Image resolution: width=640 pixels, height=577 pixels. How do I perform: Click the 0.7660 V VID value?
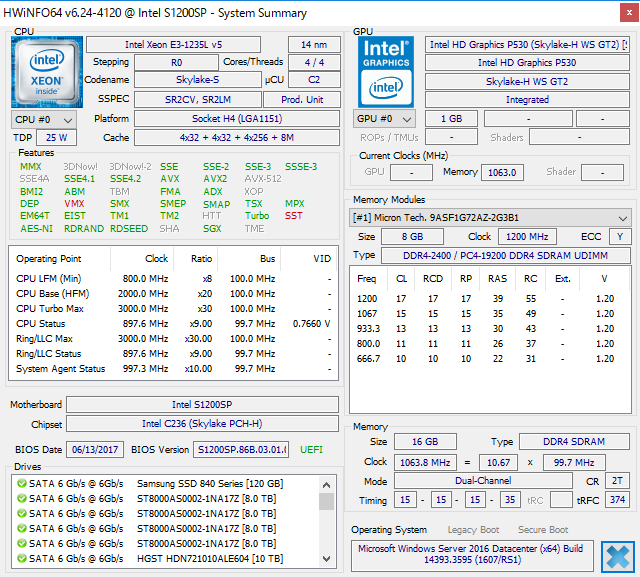click(311, 324)
